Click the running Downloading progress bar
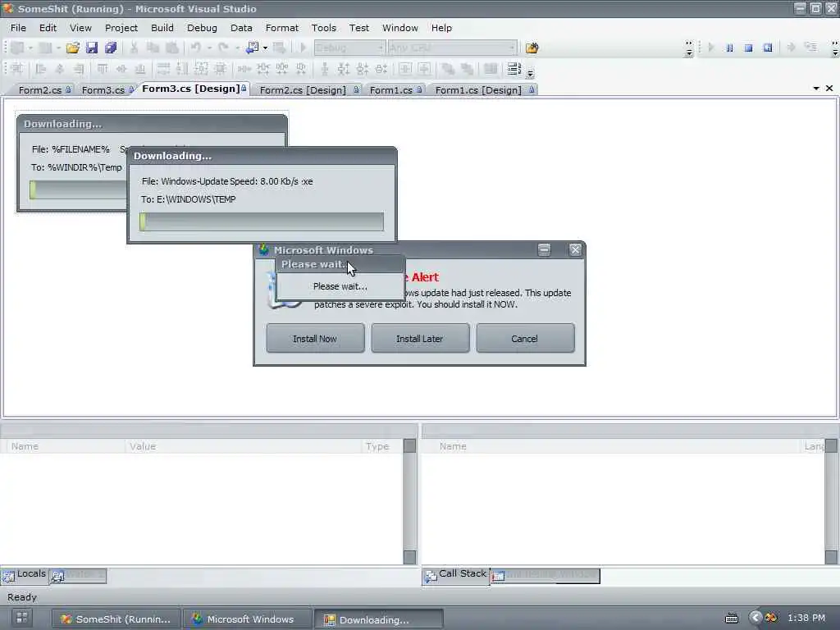This screenshot has height=630, width=840. pyautogui.click(x=262, y=221)
